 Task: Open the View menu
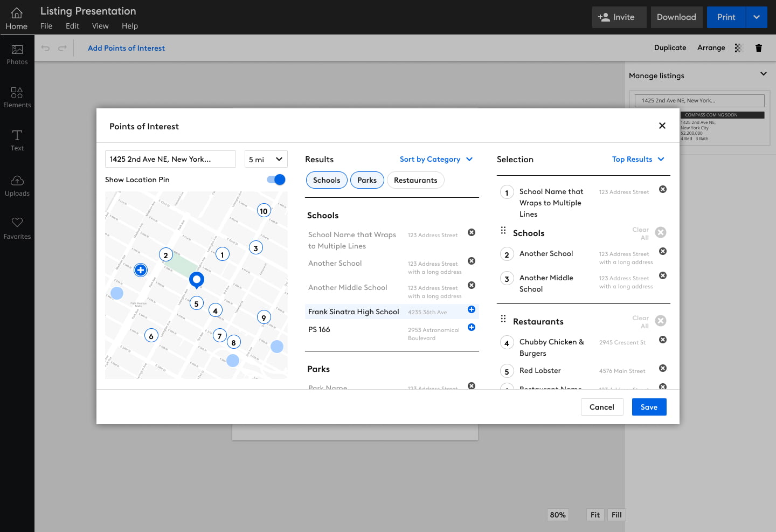pos(100,26)
